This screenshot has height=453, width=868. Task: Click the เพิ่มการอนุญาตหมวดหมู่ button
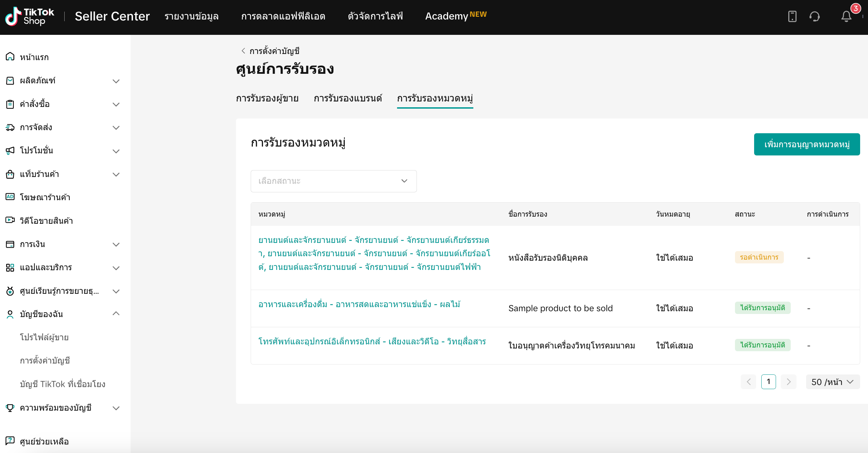click(806, 144)
